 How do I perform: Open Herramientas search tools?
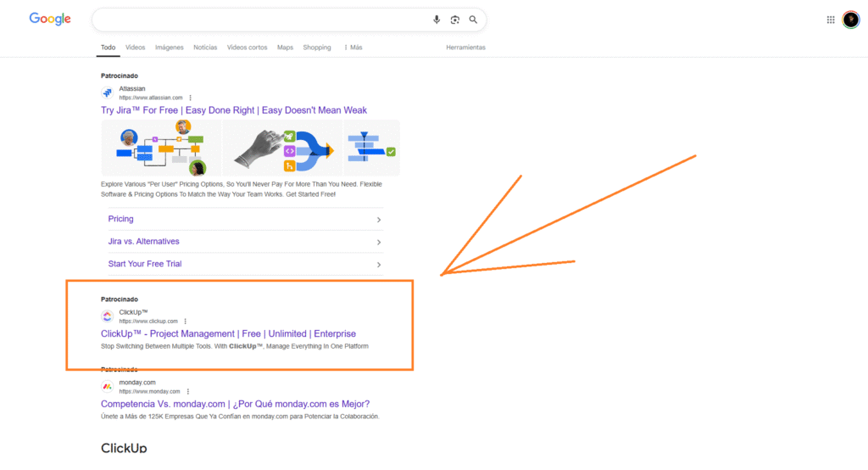point(465,48)
